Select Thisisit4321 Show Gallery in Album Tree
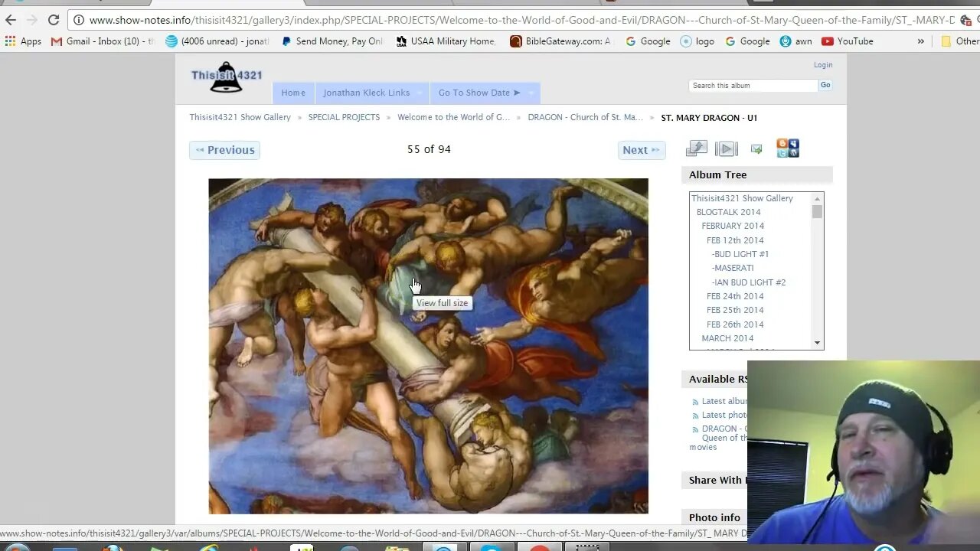 pyautogui.click(x=742, y=198)
